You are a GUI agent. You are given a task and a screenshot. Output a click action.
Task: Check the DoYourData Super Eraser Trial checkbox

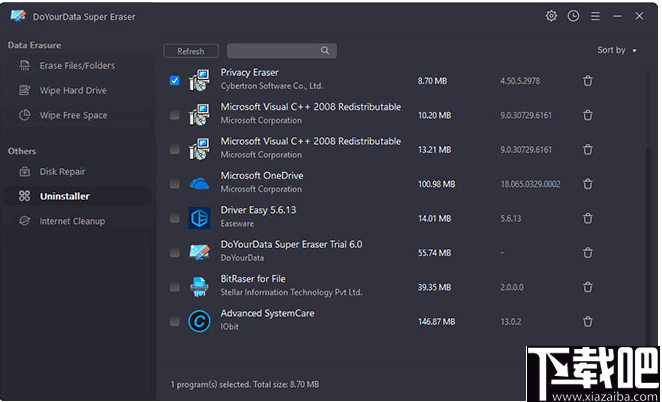point(174,253)
